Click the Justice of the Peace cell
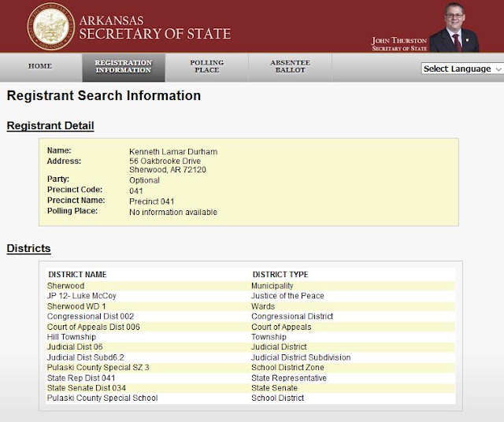The image size is (504, 422). tap(287, 296)
